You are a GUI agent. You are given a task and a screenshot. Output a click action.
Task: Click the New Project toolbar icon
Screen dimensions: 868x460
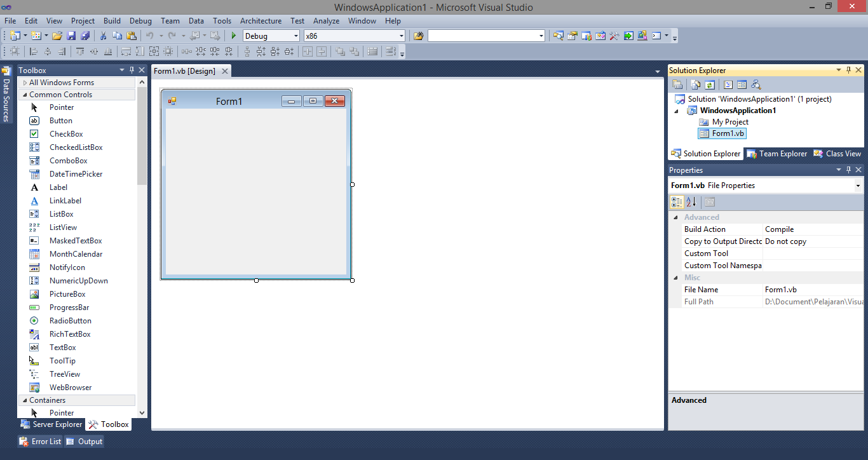pos(15,36)
